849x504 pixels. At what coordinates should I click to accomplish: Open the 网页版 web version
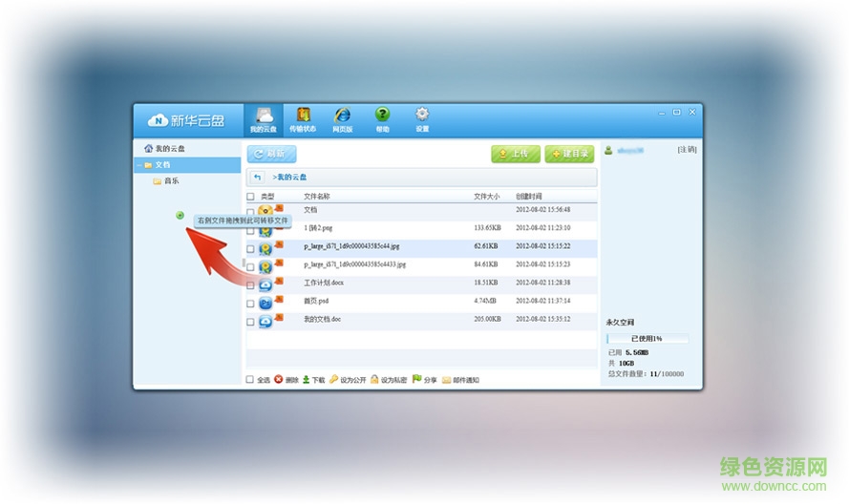(342, 119)
